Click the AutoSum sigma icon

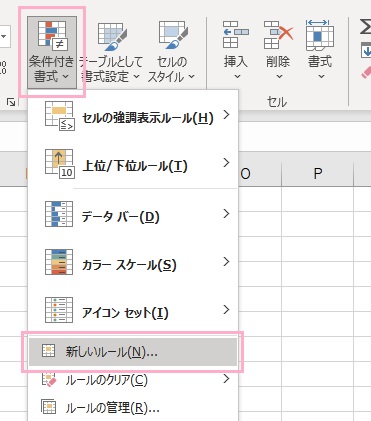[x=365, y=27]
